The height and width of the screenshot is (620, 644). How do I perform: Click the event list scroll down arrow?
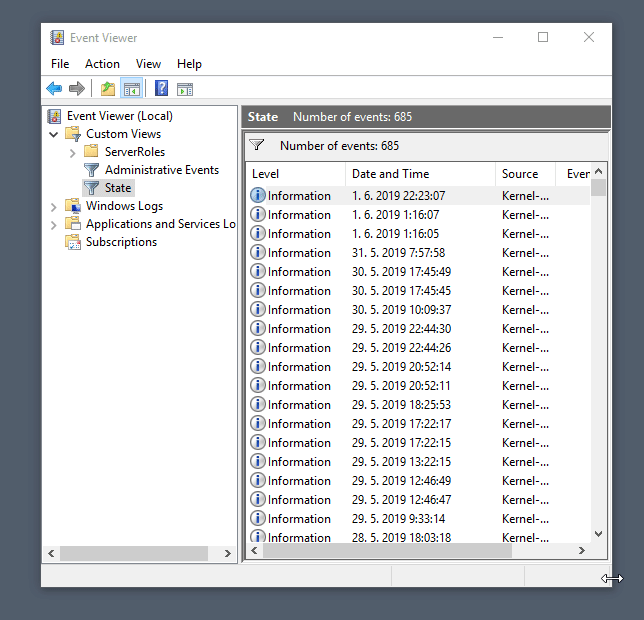598,534
